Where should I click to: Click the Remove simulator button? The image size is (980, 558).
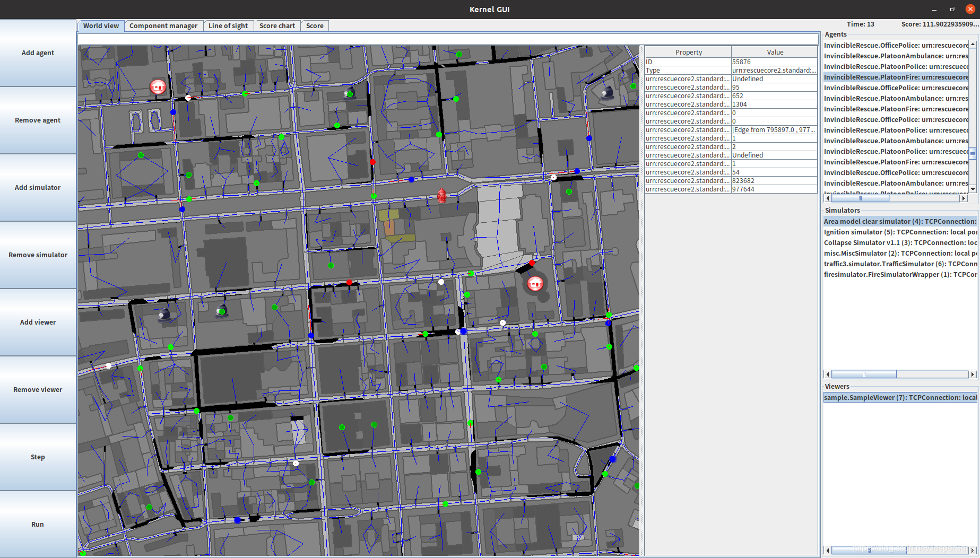tap(38, 255)
